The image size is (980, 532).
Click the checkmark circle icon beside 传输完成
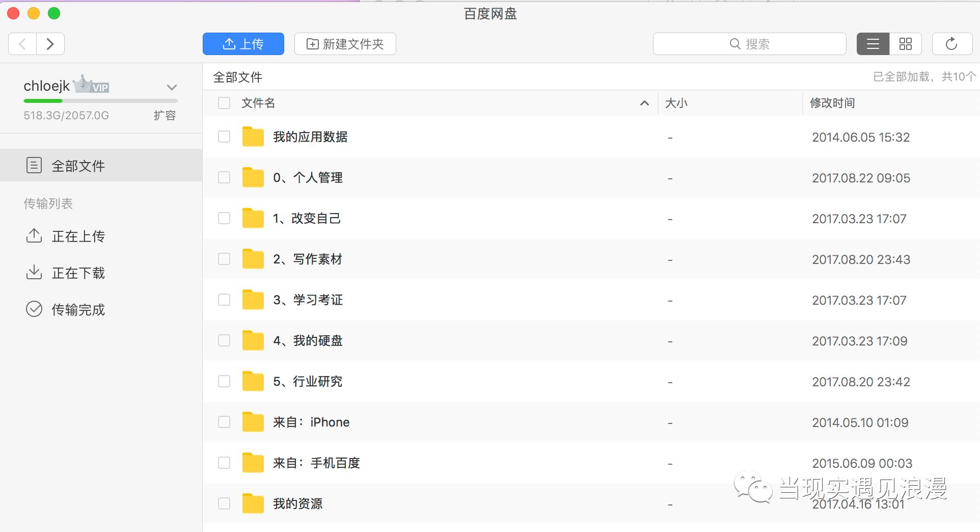(34, 309)
